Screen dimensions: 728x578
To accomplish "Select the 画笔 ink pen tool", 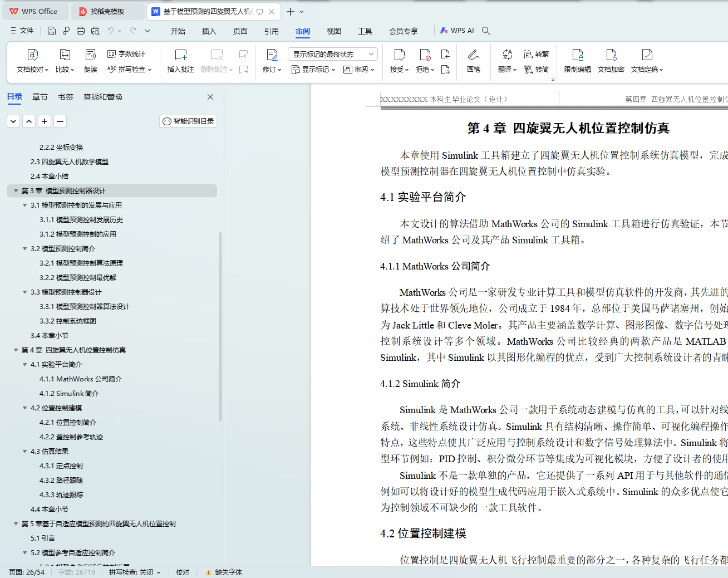I will point(474,61).
